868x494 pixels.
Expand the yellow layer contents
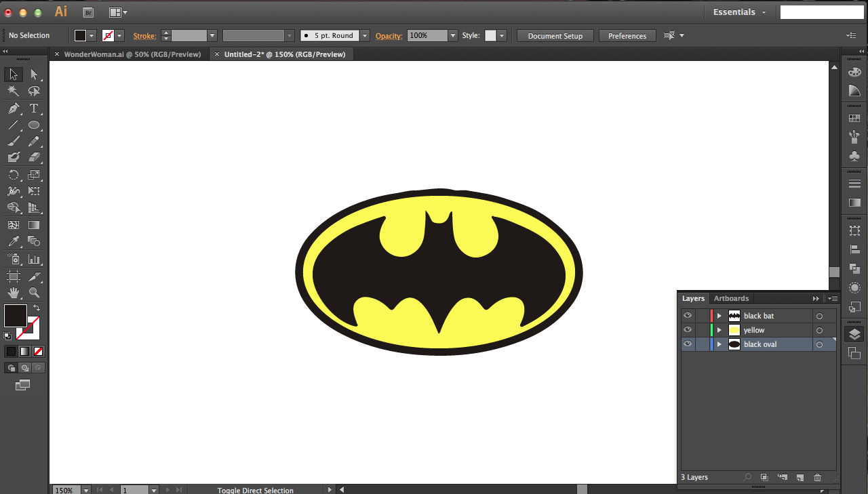point(719,330)
